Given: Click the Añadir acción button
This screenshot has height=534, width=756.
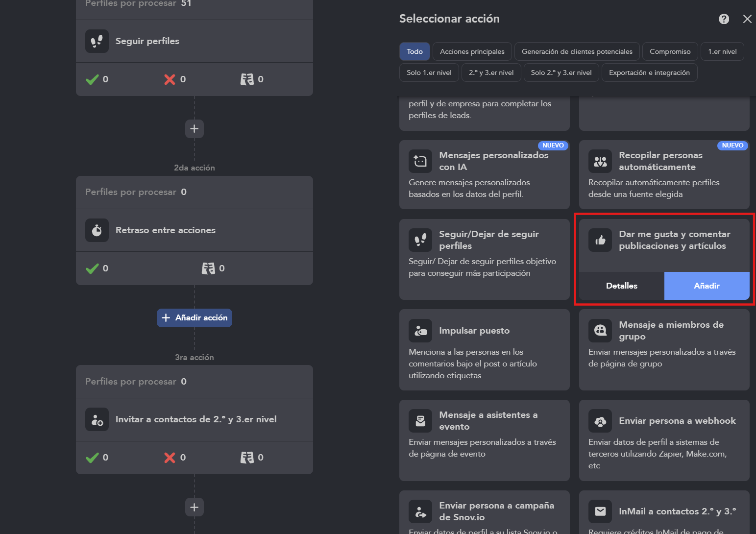Looking at the screenshot, I should tap(195, 318).
